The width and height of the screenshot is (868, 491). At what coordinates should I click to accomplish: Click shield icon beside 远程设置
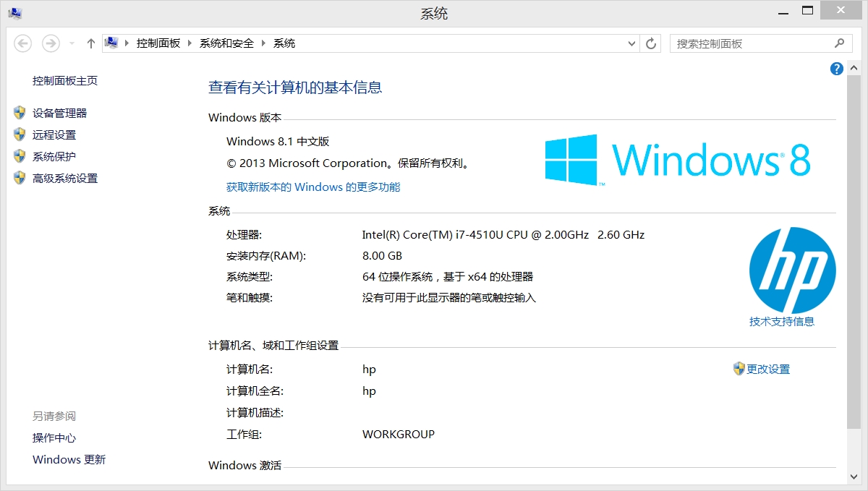pyautogui.click(x=20, y=135)
